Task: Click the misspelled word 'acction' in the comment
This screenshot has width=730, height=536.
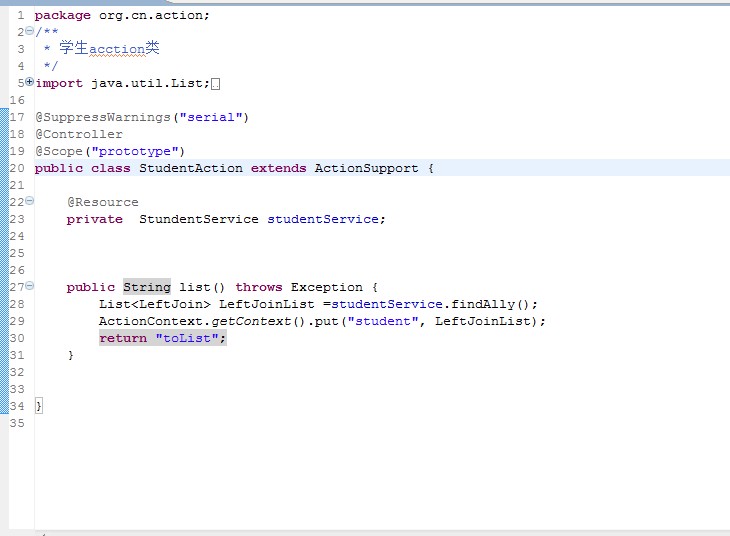Action: [x=117, y=49]
